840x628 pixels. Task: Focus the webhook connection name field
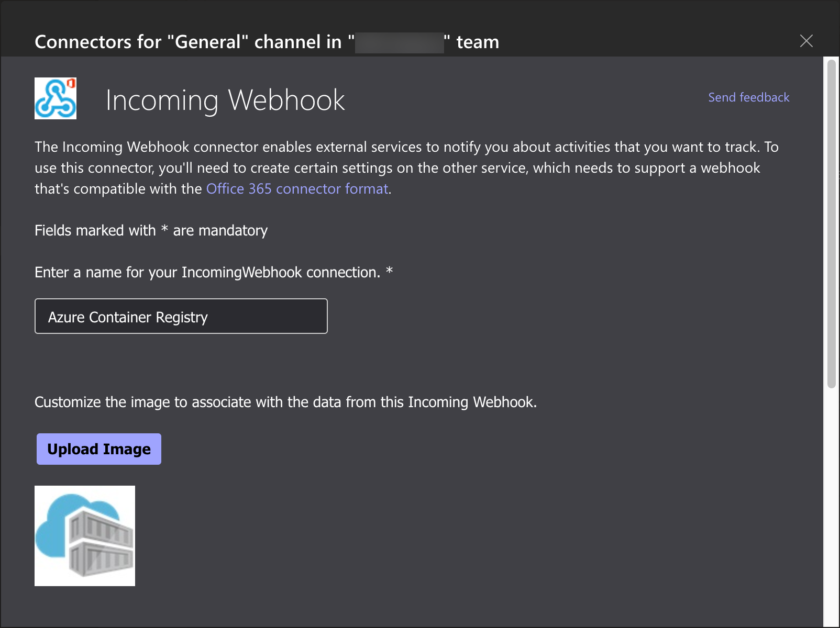[x=181, y=317]
